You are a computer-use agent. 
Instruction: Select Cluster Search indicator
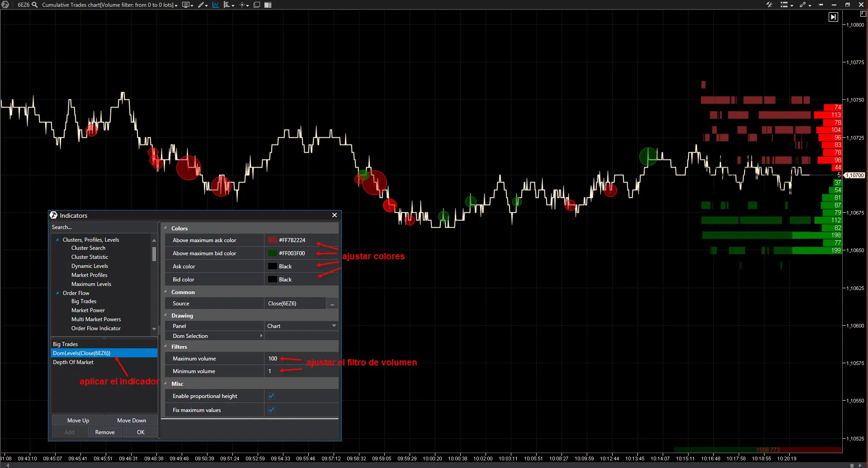click(x=88, y=248)
